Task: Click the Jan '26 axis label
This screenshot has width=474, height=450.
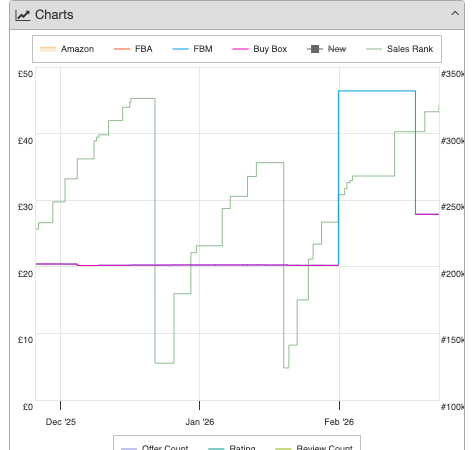Action: tap(200, 422)
